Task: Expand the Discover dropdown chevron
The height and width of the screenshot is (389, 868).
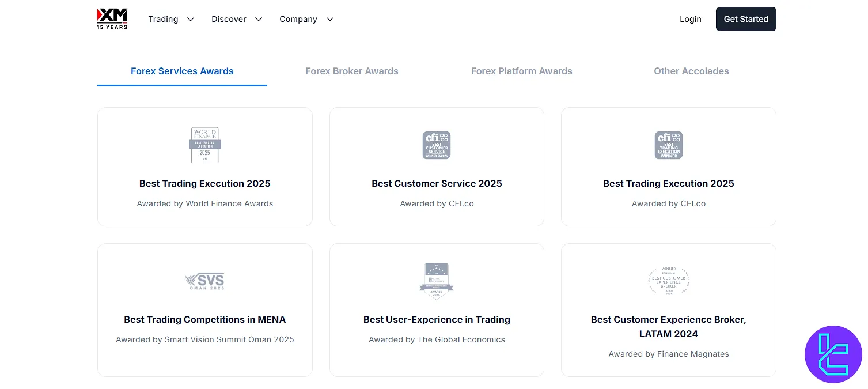Action: point(259,19)
